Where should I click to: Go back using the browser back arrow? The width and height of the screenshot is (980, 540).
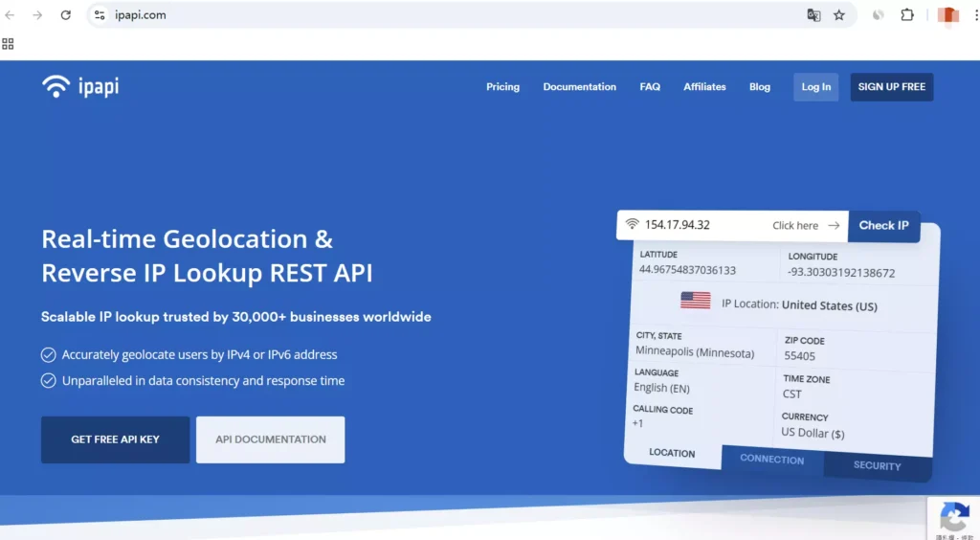11,15
